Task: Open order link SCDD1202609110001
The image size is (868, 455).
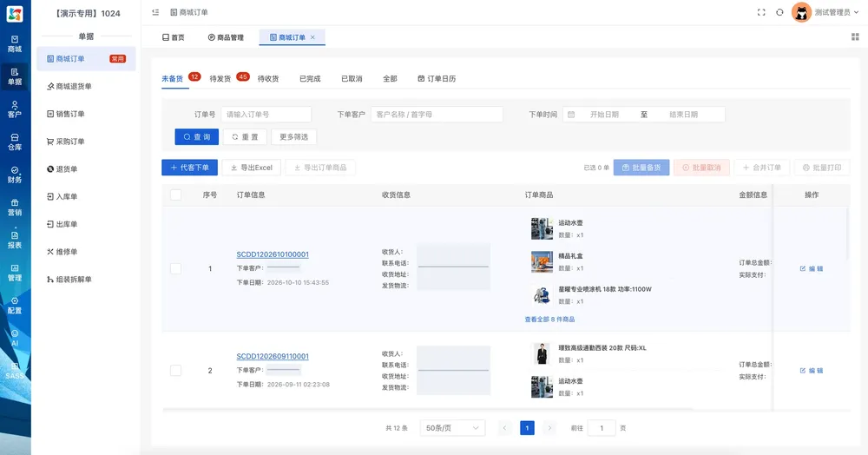Action: (273, 357)
